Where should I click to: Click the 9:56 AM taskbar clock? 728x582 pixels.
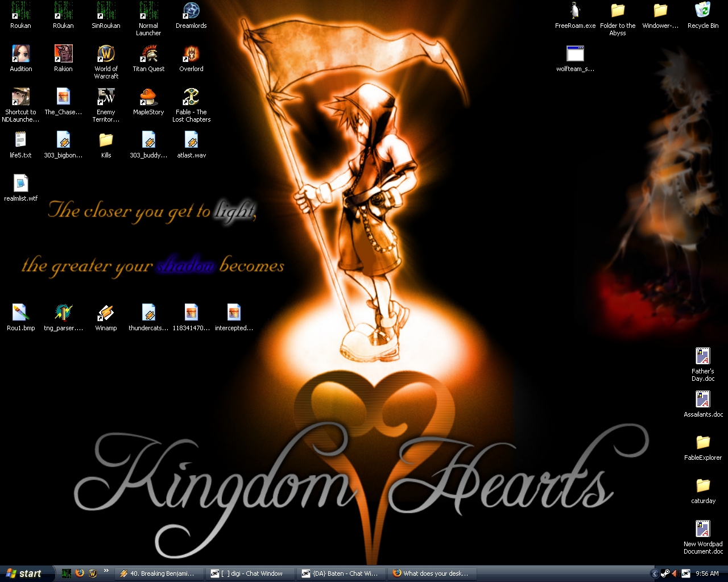707,573
